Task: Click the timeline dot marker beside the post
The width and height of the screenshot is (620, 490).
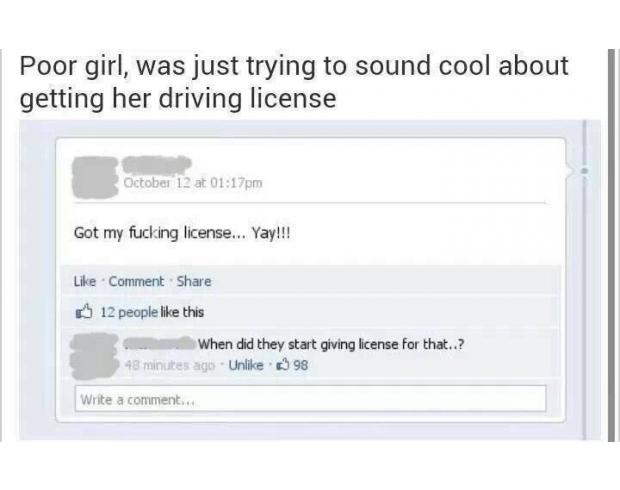Action: 584,171
